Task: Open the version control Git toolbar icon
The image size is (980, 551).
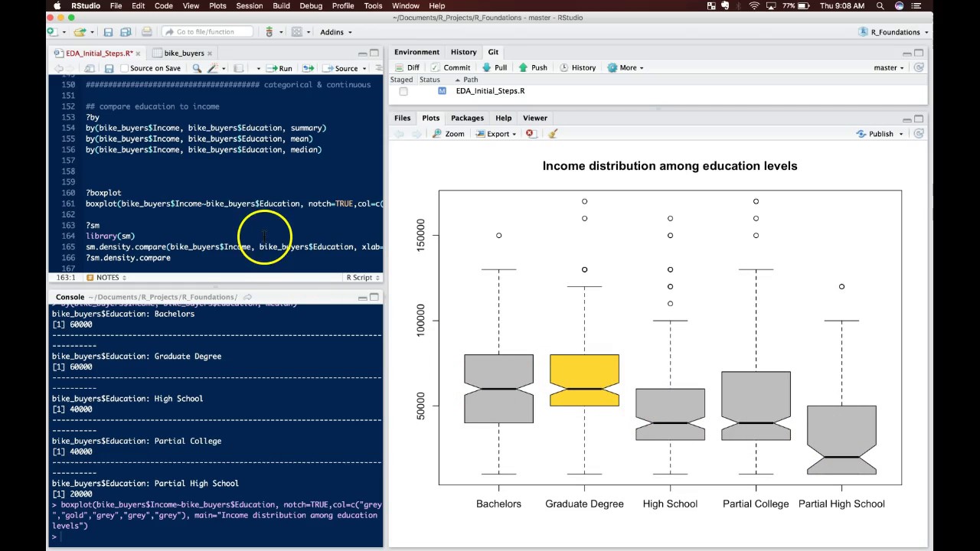Action: point(269,32)
